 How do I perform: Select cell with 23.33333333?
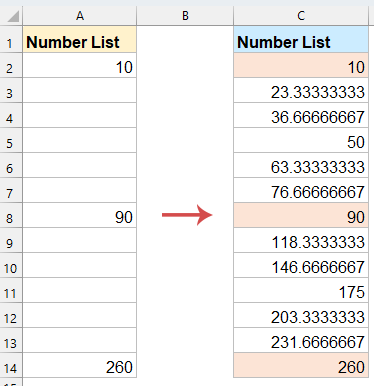pyautogui.click(x=301, y=90)
